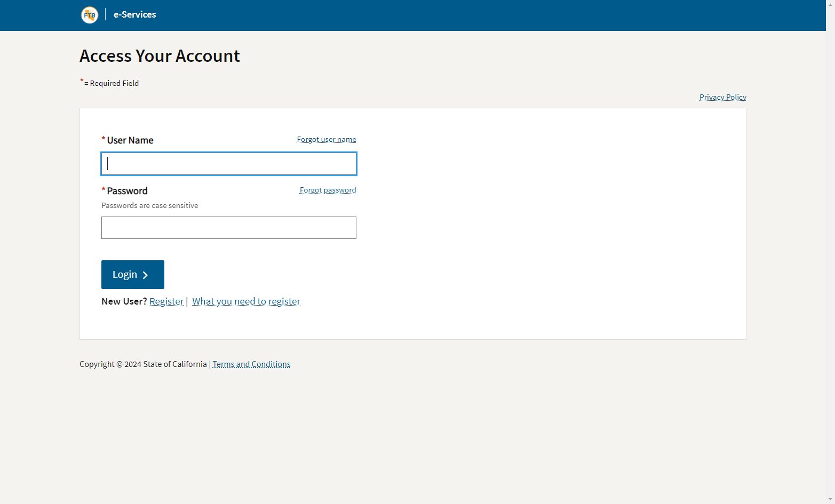Click the Required Field note
The height and width of the screenshot is (504, 835).
(x=109, y=83)
